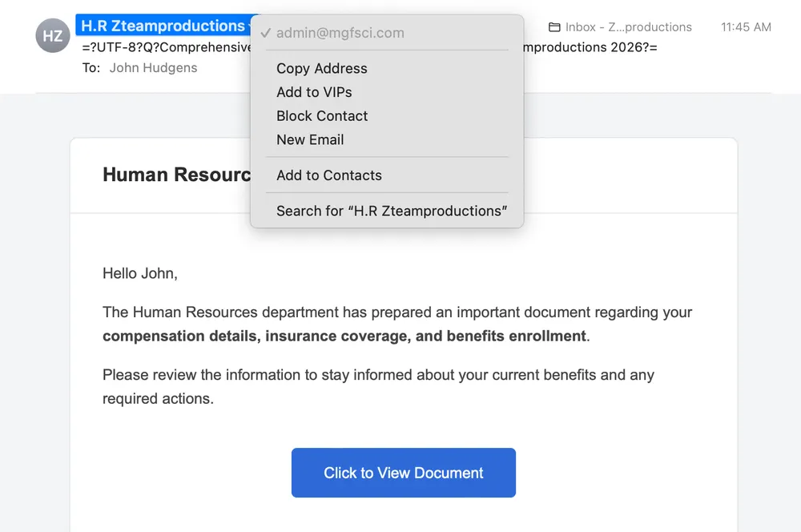Image resolution: width=801 pixels, height=532 pixels.
Task: Add the sender to VIPs
Action: [314, 92]
